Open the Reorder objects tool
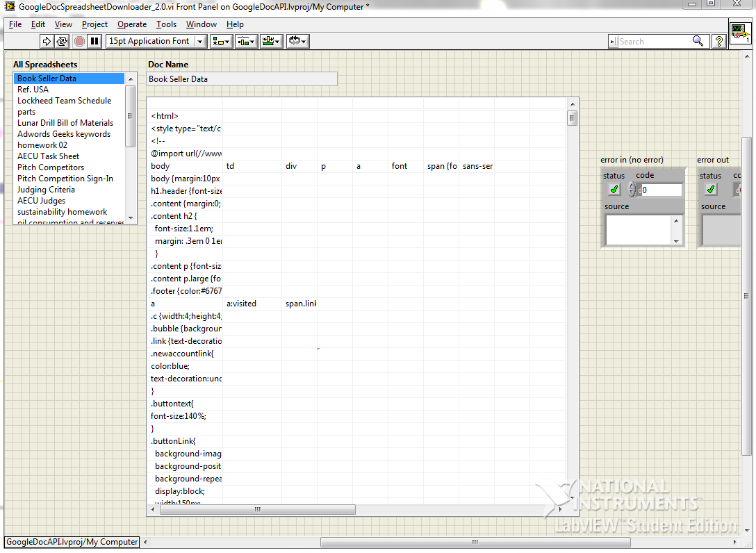 (x=297, y=41)
